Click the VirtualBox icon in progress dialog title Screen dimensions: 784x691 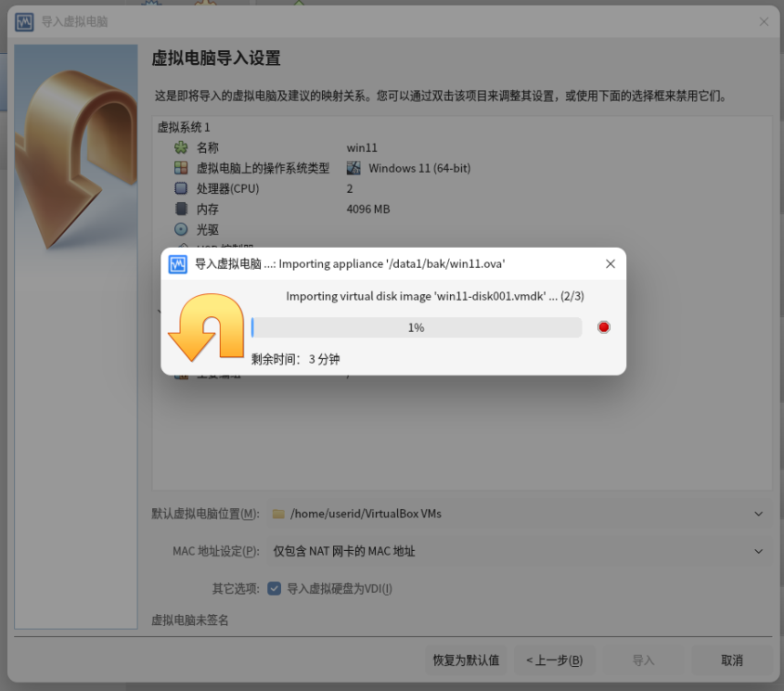[177, 264]
